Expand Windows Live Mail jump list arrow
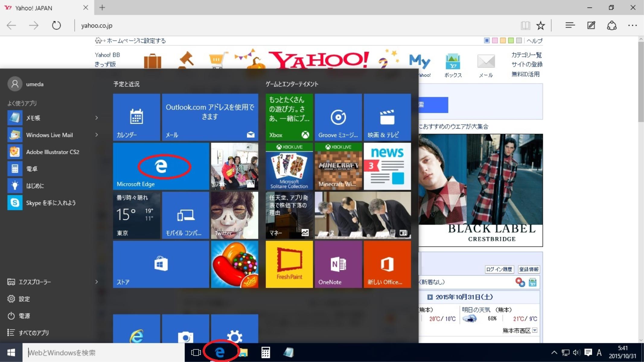Image resolution: width=644 pixels, height=362 pixels. 97,135
